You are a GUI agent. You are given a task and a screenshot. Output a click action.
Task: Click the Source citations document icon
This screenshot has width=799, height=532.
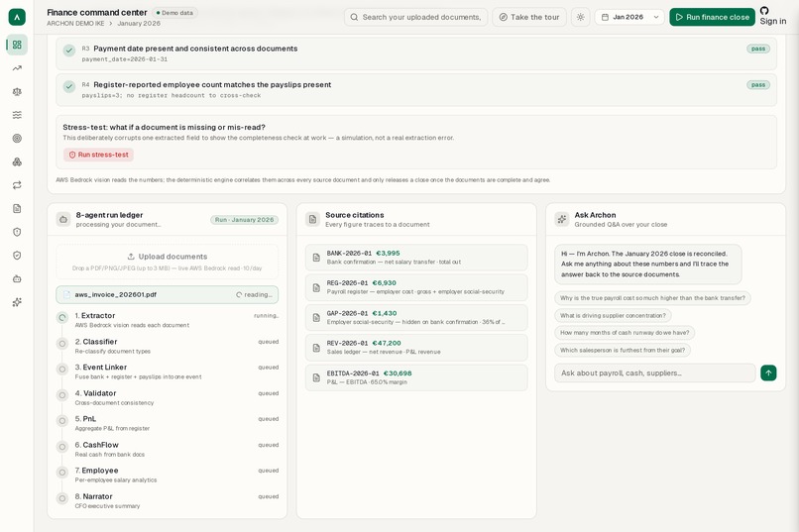click(x=312, y=219)
